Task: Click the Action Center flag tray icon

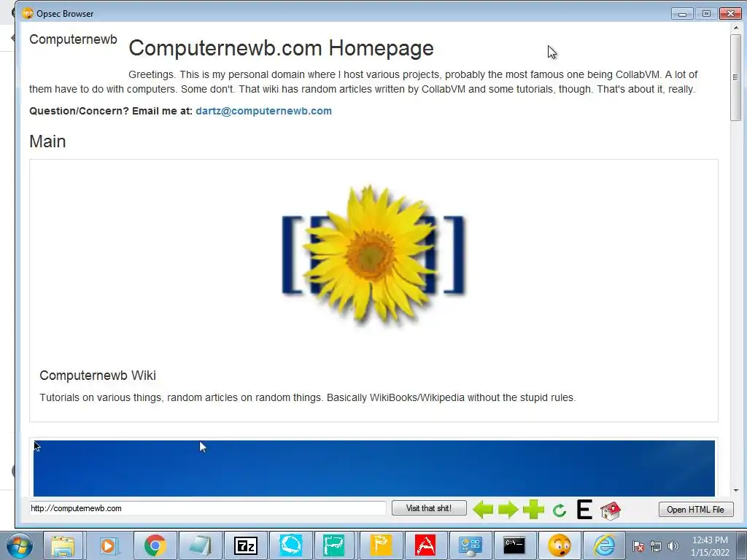Action: click(638, 547)
